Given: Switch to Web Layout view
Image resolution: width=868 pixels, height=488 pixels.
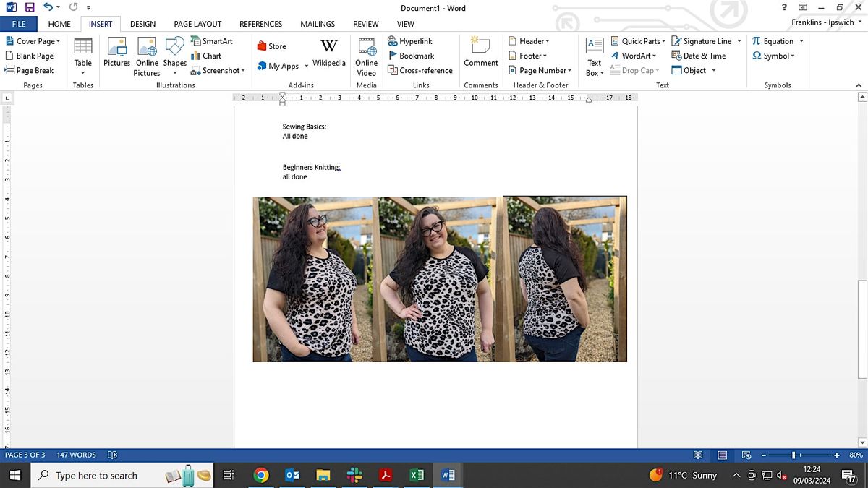Looking at the screenshot, I should coord(745,455).
